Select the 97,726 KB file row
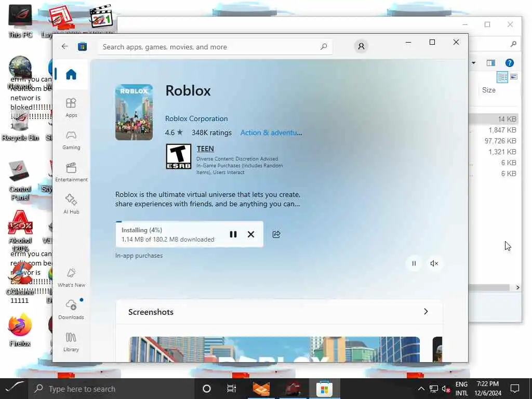Viewport: 532px width, 399px height. pyautogui.click(x=494, y=141)
